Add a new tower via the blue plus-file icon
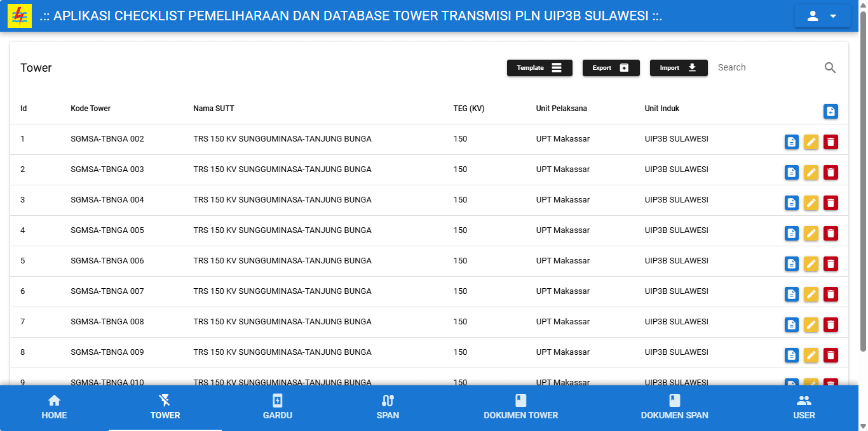 (831, 112)
